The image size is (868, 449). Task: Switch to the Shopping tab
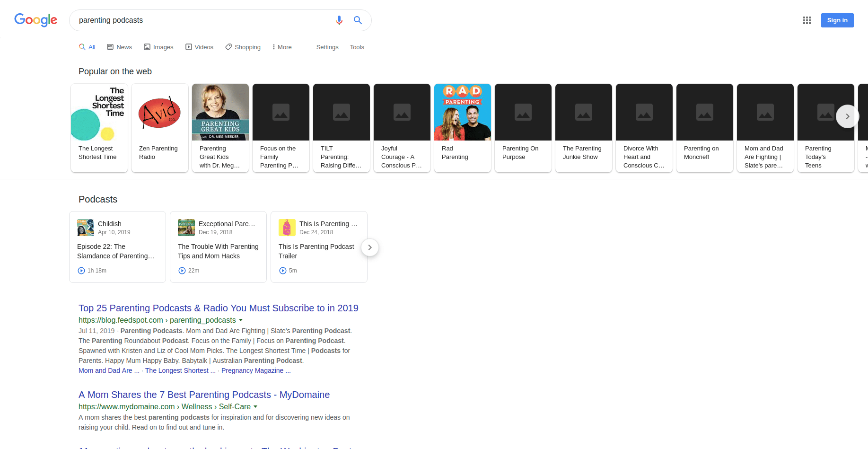pyautogui.click(x=243, y=47)
